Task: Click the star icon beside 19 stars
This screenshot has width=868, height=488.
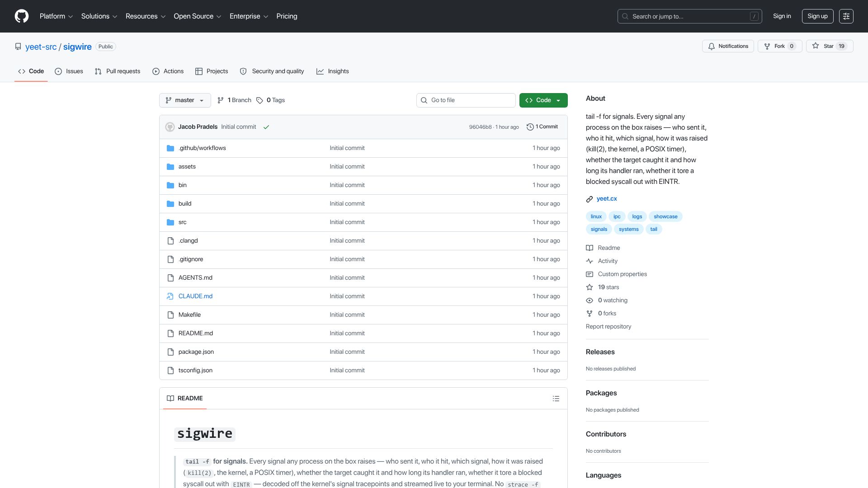Action: [590, 287]
